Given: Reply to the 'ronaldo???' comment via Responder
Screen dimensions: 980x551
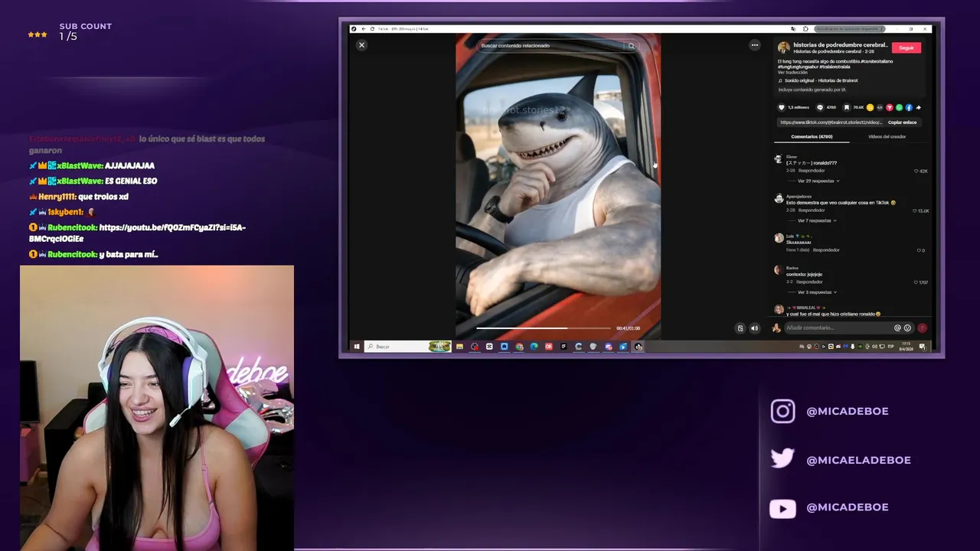Looking at the screenshot, I should [x=812, y=171].
